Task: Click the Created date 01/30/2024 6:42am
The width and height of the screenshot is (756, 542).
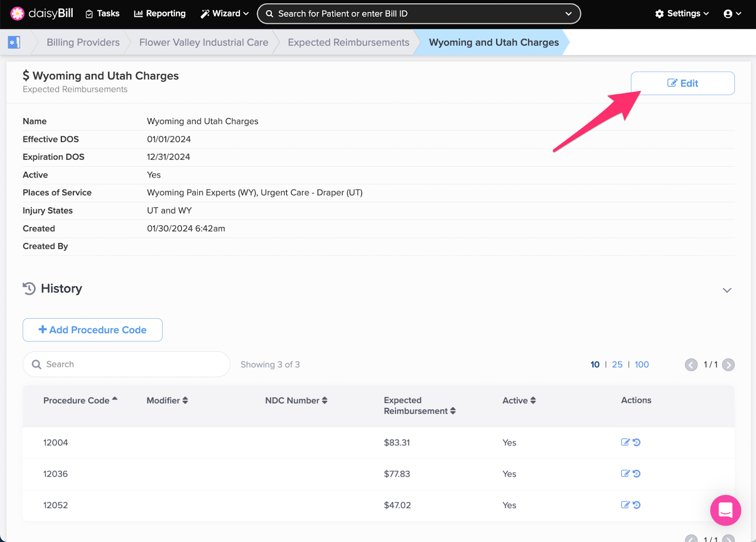Action: click(x=186, y=229)
